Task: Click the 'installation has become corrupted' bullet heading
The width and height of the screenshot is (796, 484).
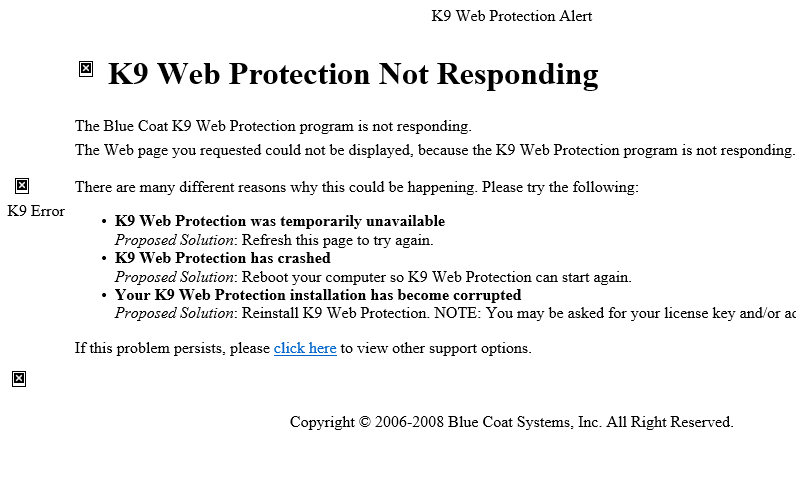Action: pos(318,295)
